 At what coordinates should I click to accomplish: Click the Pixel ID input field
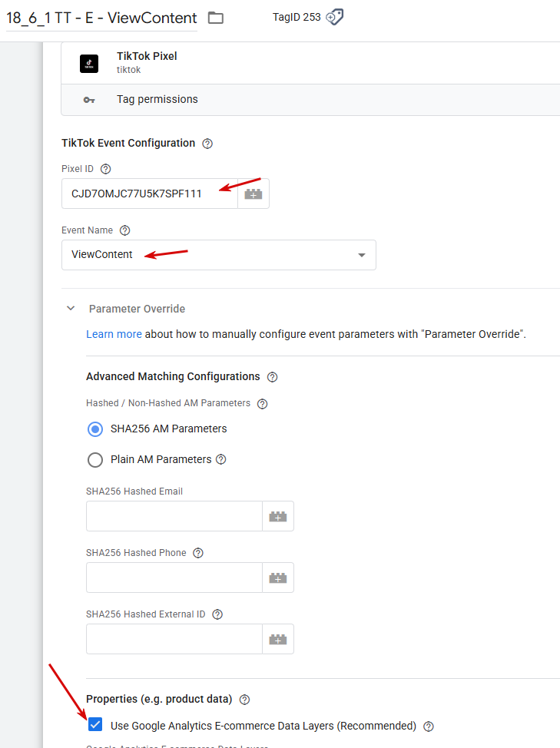click(x=150, y=194)
